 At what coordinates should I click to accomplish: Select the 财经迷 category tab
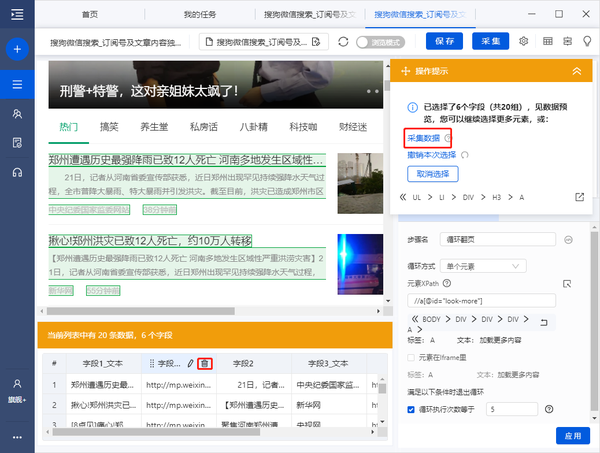pos(353,127)
